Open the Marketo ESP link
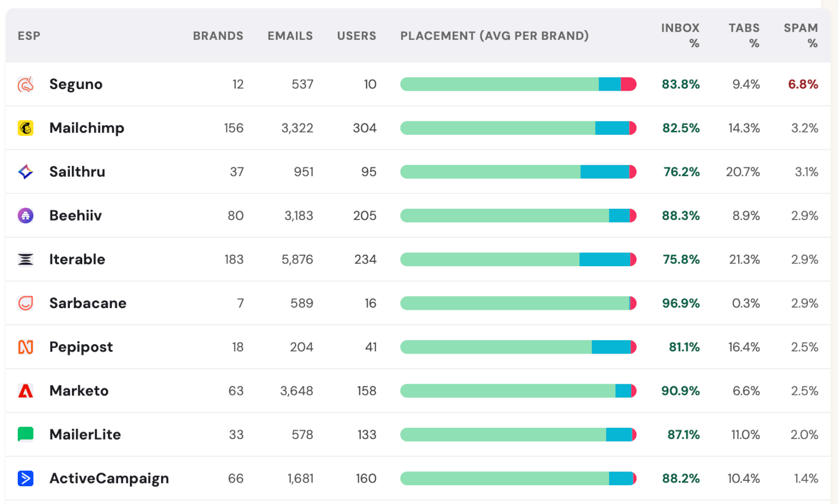 [x=79, y=391]
